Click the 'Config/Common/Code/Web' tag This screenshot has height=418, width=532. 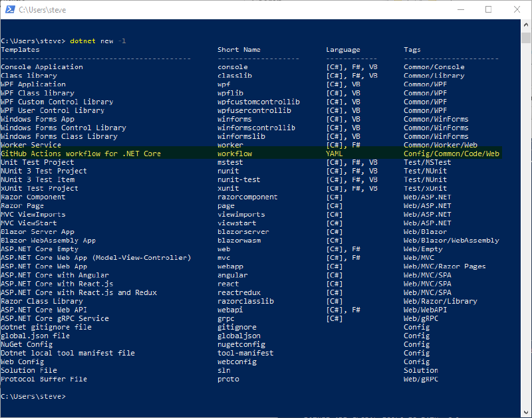point(452,154)
